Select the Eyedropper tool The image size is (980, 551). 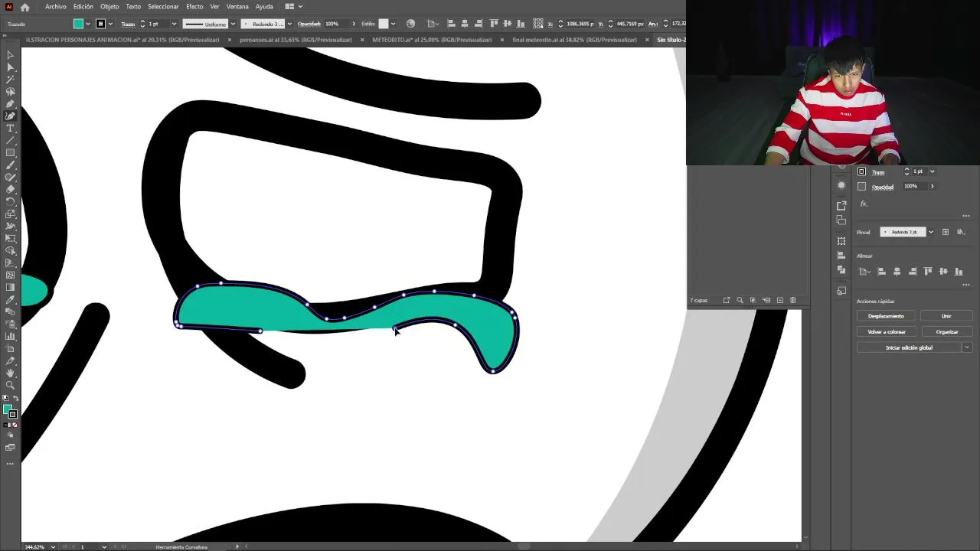tap(10, 300)
